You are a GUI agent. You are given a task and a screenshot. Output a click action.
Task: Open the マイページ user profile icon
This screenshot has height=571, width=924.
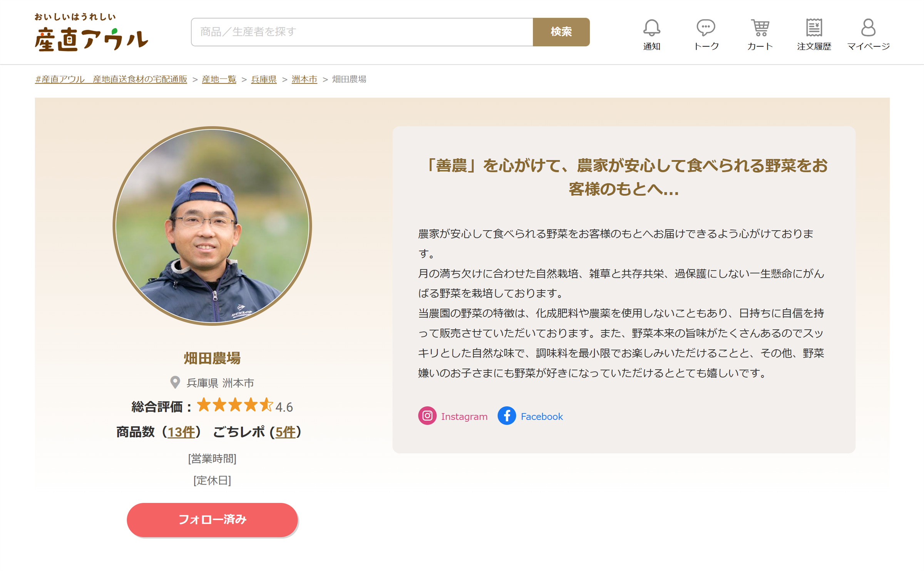click(x=868, y=28)
